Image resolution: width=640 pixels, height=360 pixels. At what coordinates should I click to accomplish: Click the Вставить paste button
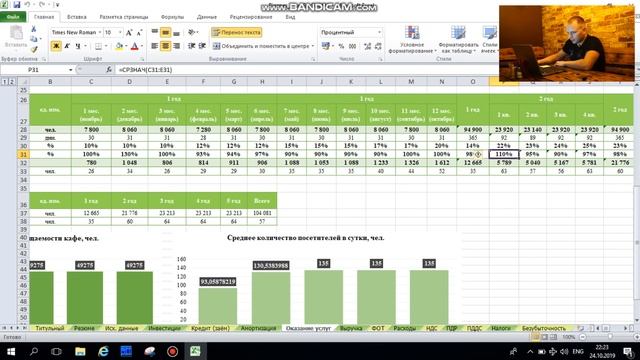[16, 37]
